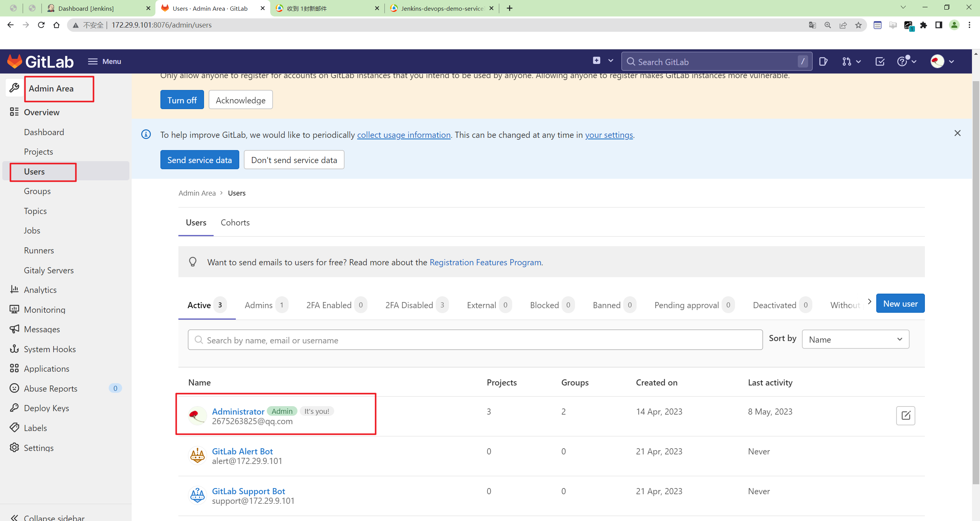
Task: Go to Dashboard in sidebar
Action: click(x=44, y=132)
